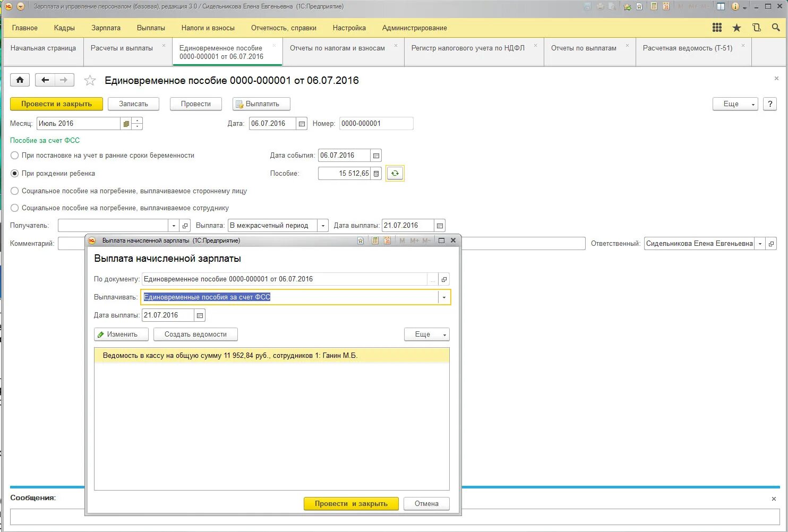
Task: Open the yellow info icon in title bar
Action: coord(735,7)
